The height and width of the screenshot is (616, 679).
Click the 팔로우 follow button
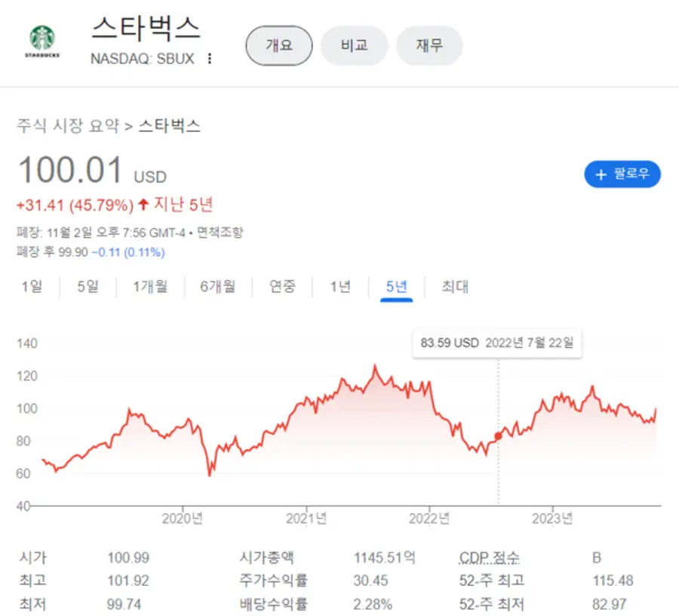pyautogui.click(x=622, y=174)
